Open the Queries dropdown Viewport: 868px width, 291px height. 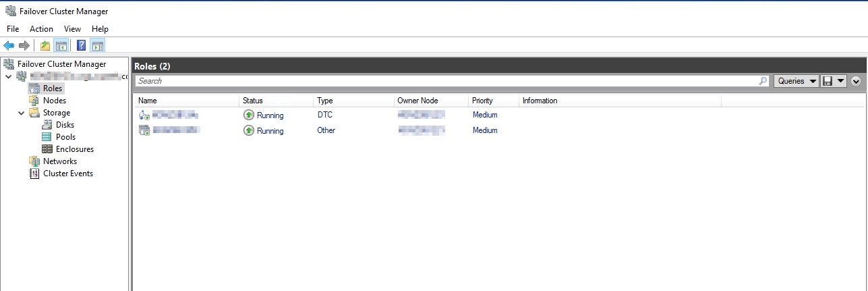[x=796, y=81]
